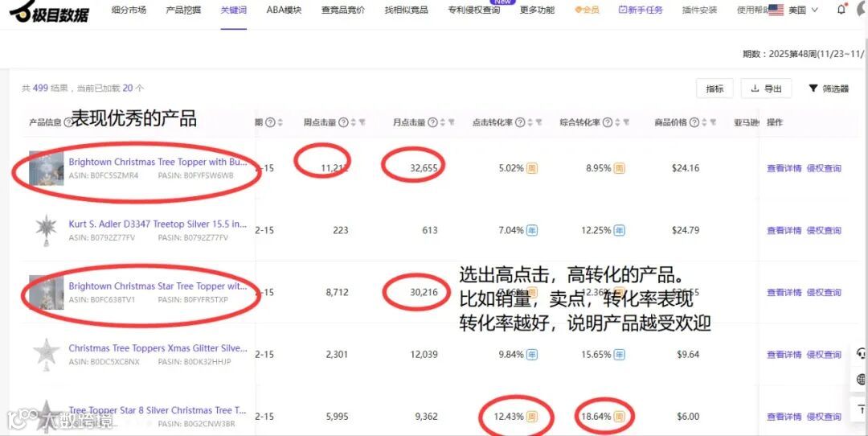Show help tooltip for 商品价格 column
The height and width of the screenshot is (436, 868).
(694, 122)
